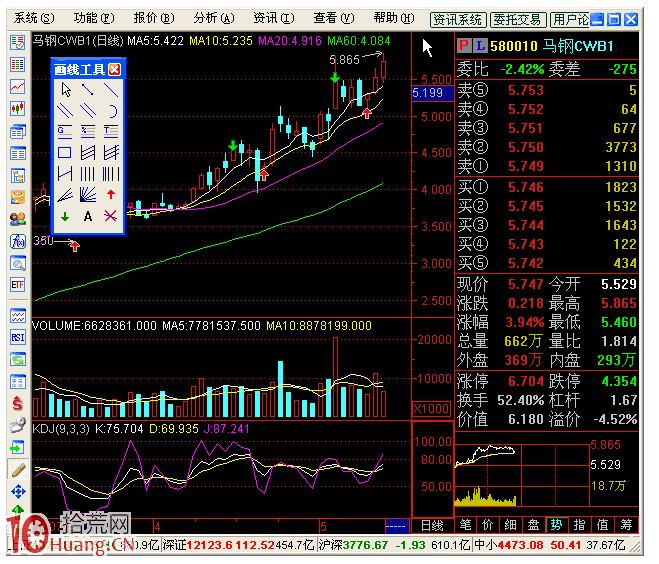Click the two-people users sidebar icon
This screenshot has height=564, width=659.
point(18,219)
